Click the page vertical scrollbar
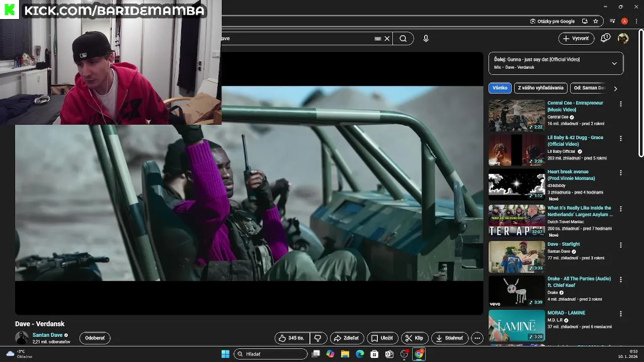Image resolution: width=644 pixels, height=362 pixels. pos(641,93)
